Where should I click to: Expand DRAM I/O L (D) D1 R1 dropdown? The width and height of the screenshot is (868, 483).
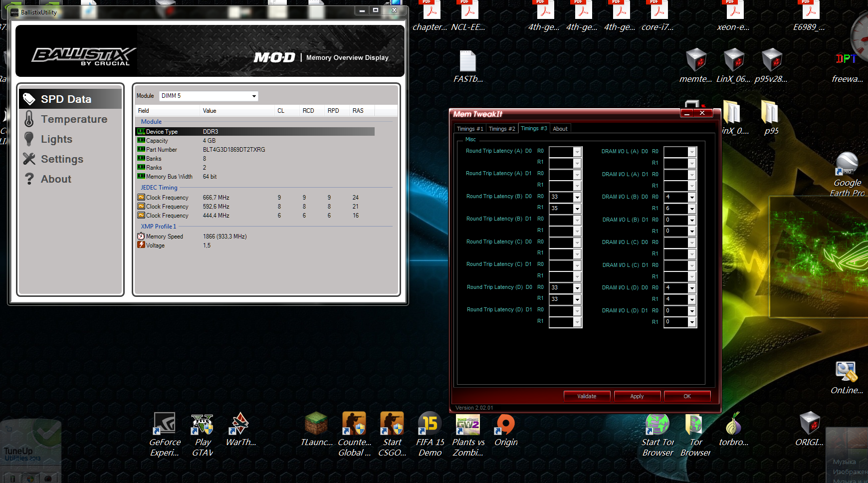[x=692, y=322]
